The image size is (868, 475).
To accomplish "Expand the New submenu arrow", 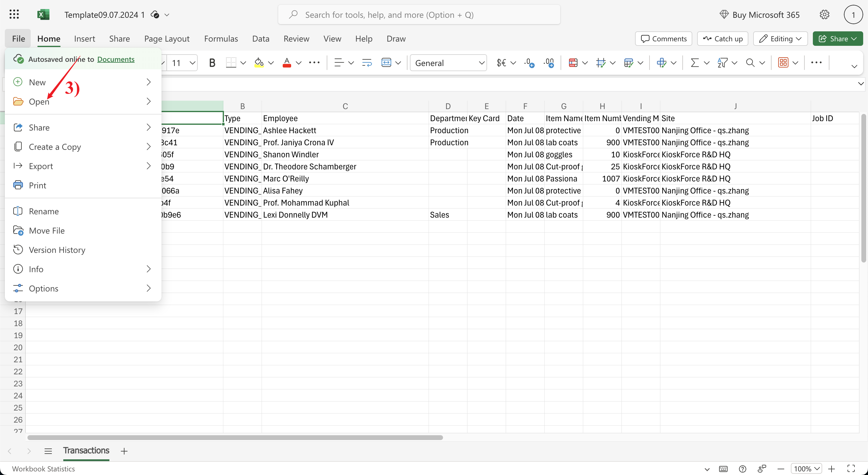I will tap(149, 82).
